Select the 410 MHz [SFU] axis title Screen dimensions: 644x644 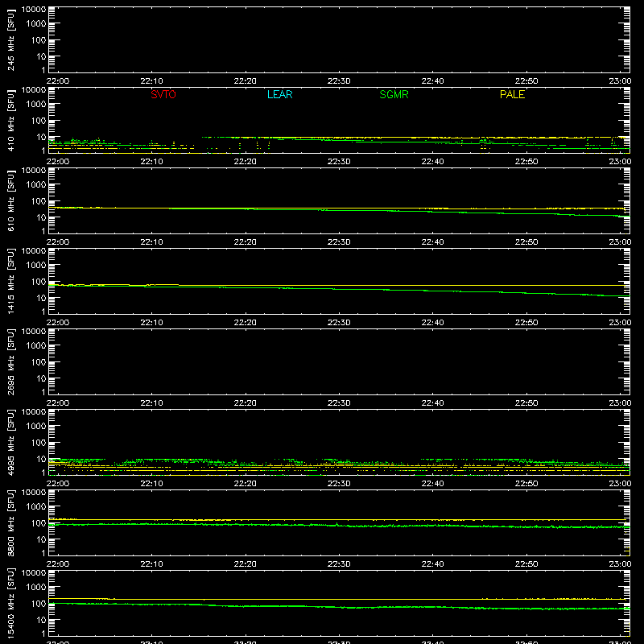[10, 120]
